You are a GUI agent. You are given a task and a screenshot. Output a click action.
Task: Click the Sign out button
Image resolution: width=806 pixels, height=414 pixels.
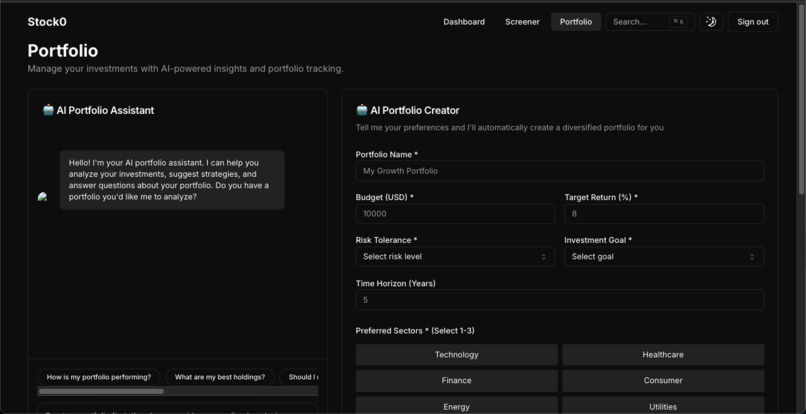pyautogui.click(x=753, y=22)
